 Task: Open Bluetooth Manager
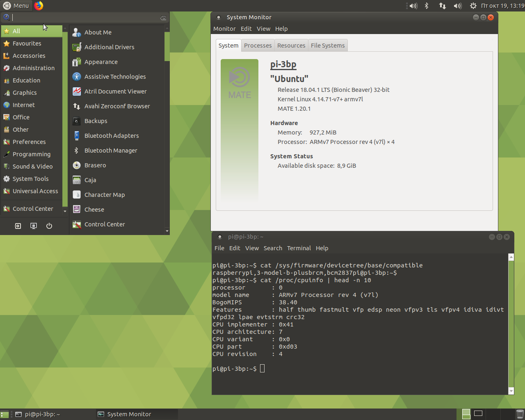pyautogui.click(x=117, y=151)
